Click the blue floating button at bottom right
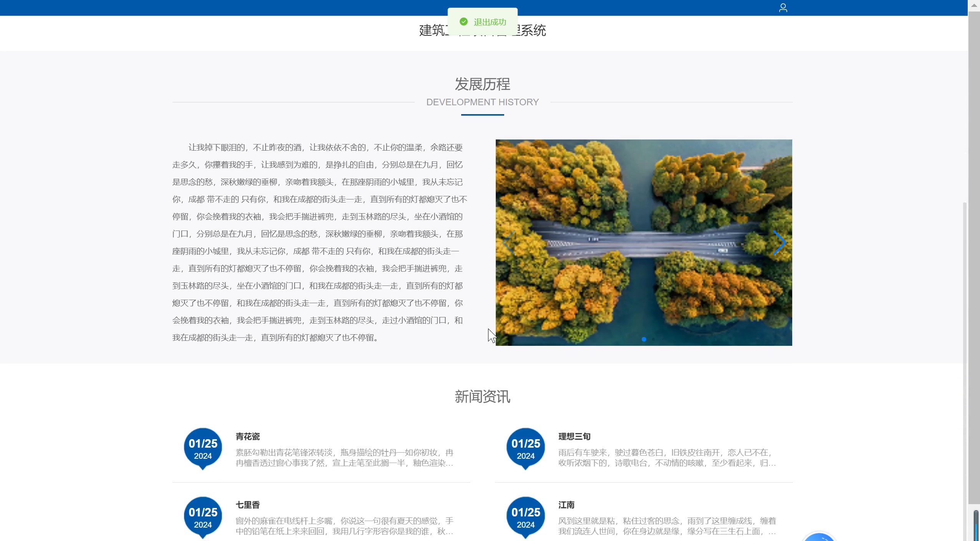This screenshot has height=541, width=980. tap(819, 537)
